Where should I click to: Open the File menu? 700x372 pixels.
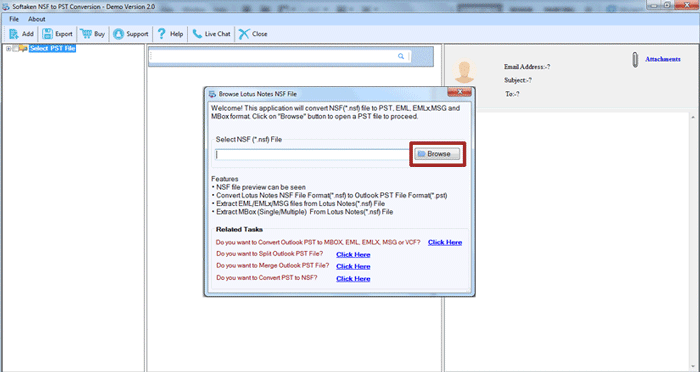[x=14, y=19]
